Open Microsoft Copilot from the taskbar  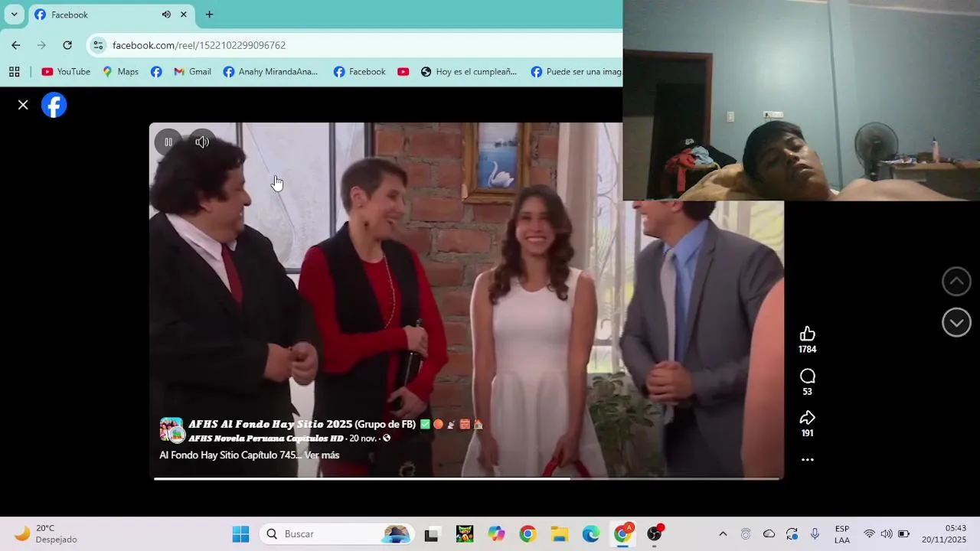(496, 533)
